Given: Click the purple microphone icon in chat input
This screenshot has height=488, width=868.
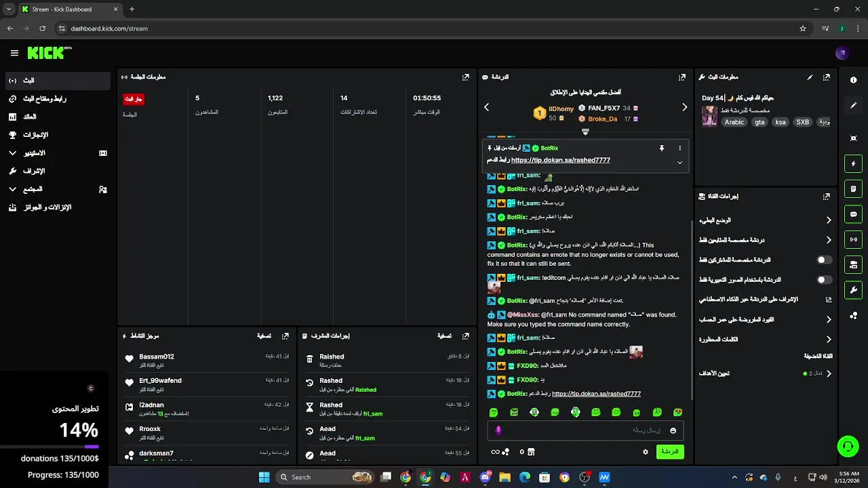Looking at the screenshot, I should point(498,430).
